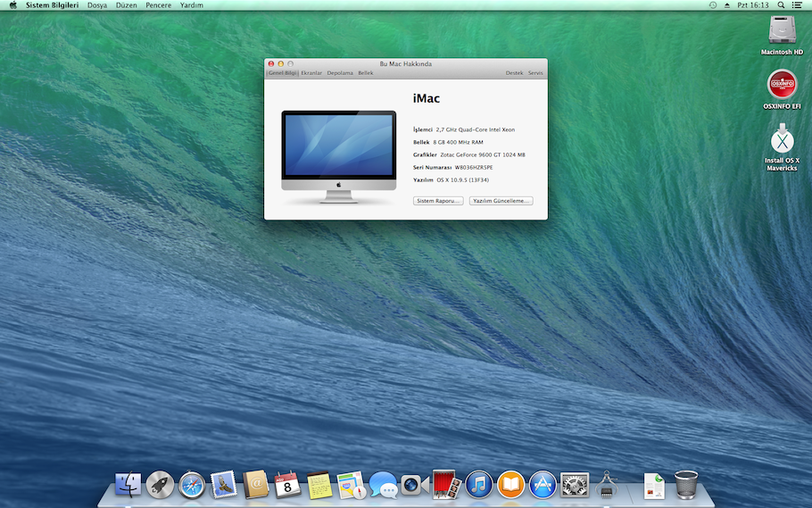This screenshot has height=508, width=812.
Task: Select the Bellek tab
Action: [366, 72]
